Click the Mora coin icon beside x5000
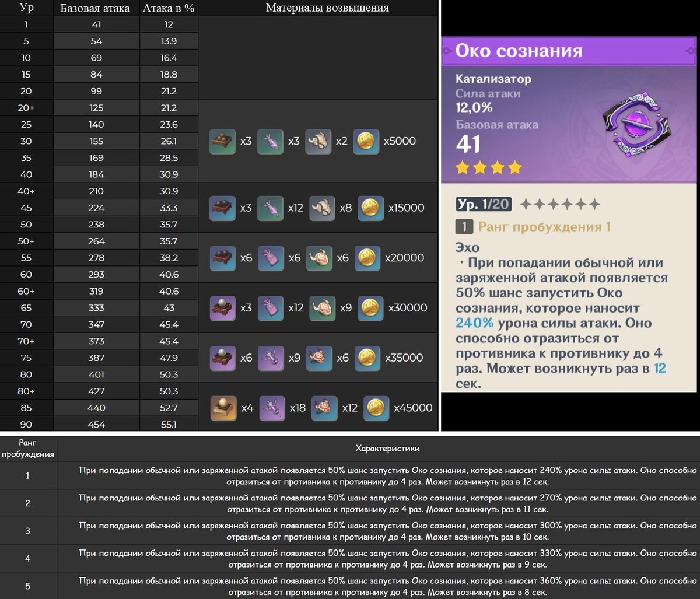Screen dimensions: 700x599 tap(366, 142)
